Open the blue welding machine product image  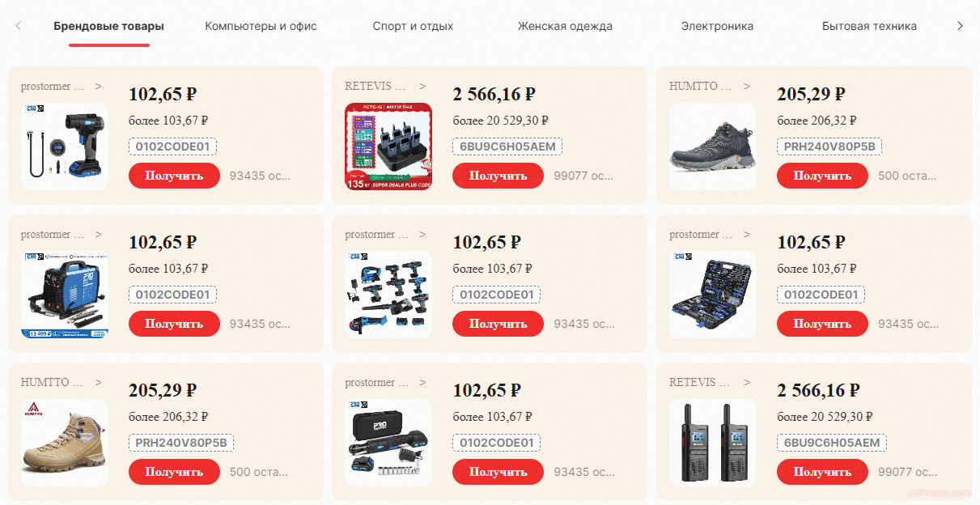click(65, 295)
